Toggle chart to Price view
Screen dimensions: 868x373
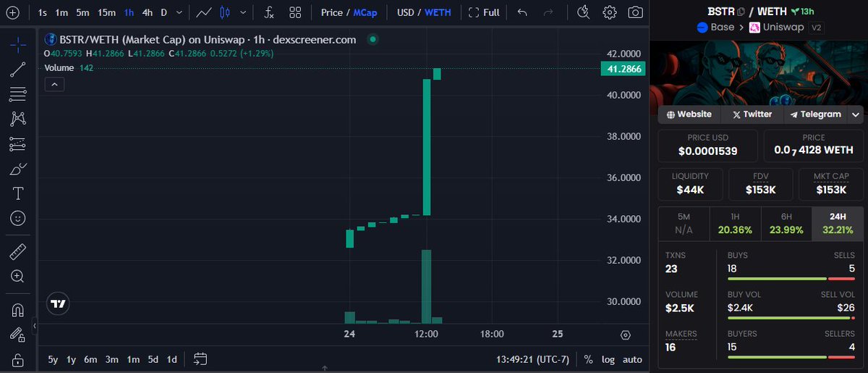[x=332, y=12]
